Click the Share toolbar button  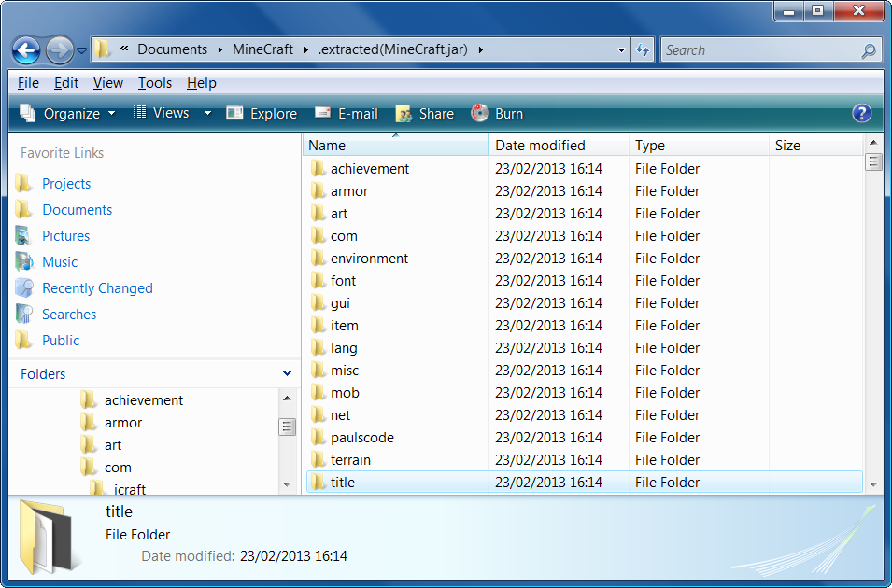click(x=425, y=114)
